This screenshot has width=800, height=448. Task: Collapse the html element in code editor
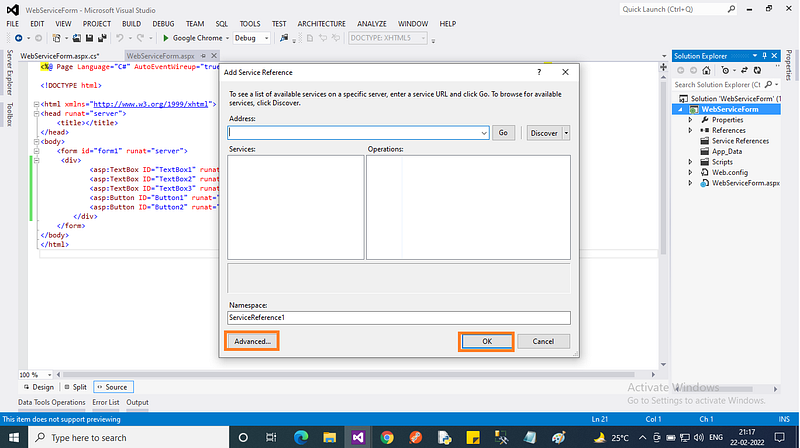36,104
